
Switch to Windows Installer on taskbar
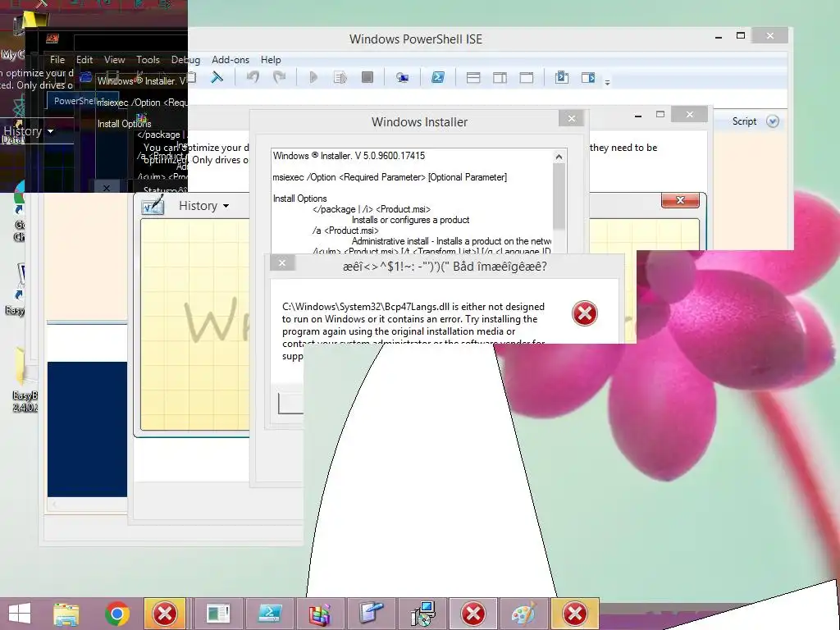click(422, 614)
